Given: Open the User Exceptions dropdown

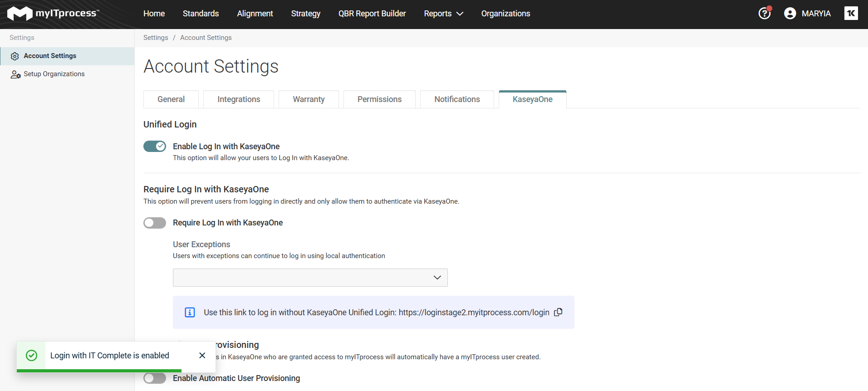Looking at the screenshot, I should click(310, 278).
